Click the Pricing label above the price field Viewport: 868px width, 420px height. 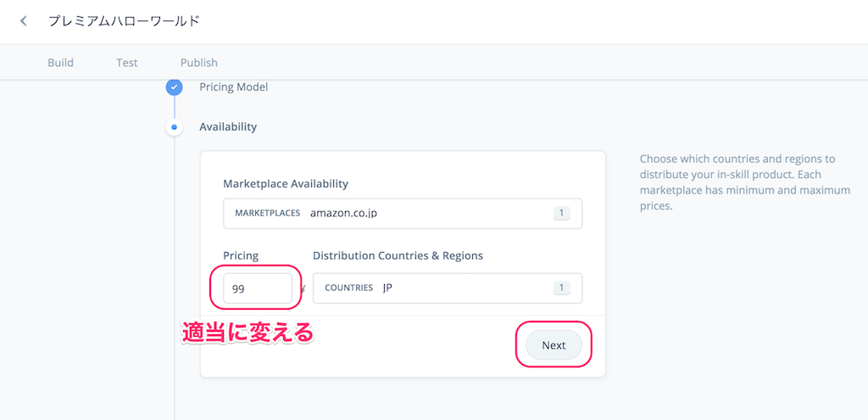(241, 255)
